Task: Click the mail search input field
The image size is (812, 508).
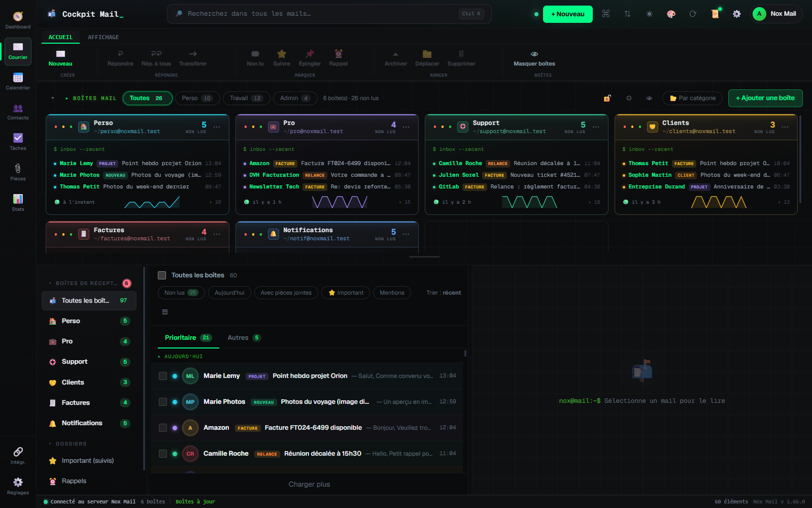Action: 329,14
